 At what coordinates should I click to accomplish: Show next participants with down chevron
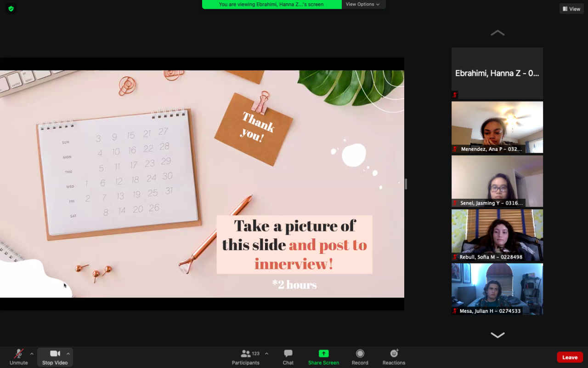[498, 335]
